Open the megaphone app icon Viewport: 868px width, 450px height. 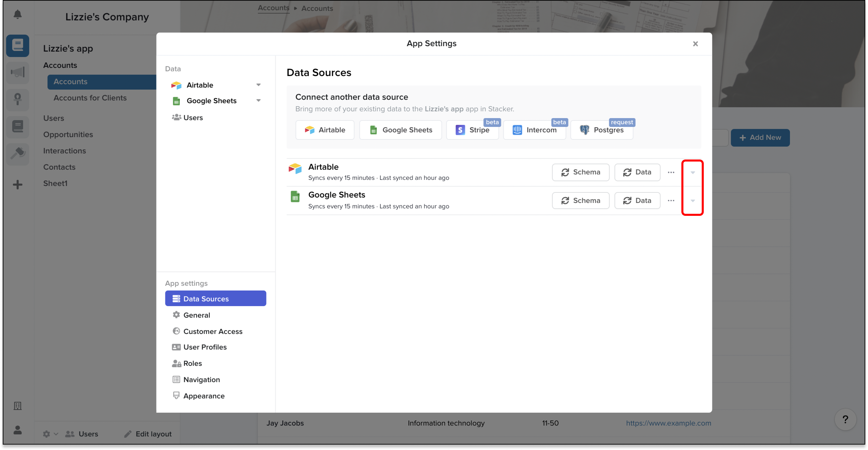click(17, 72)
